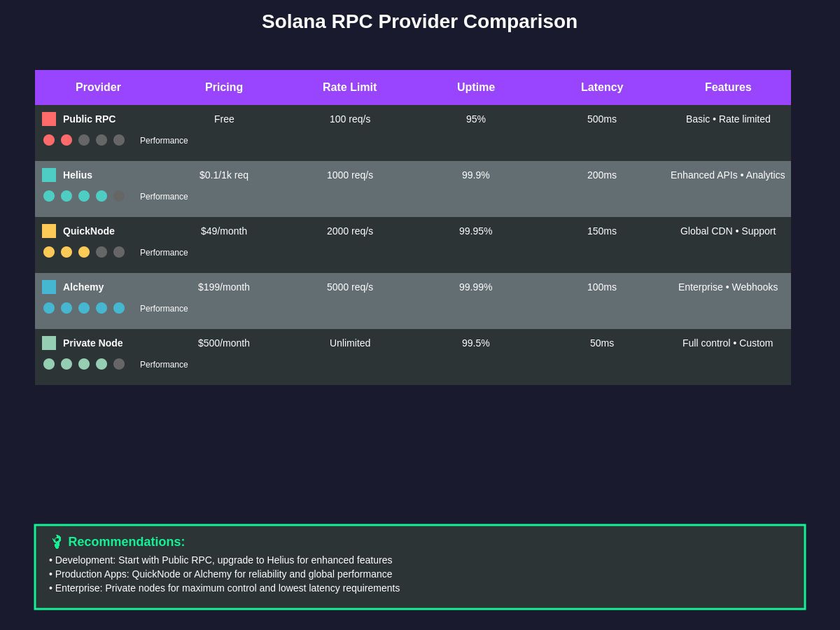Click the 2000 req/s rate limit

point(350,231)
